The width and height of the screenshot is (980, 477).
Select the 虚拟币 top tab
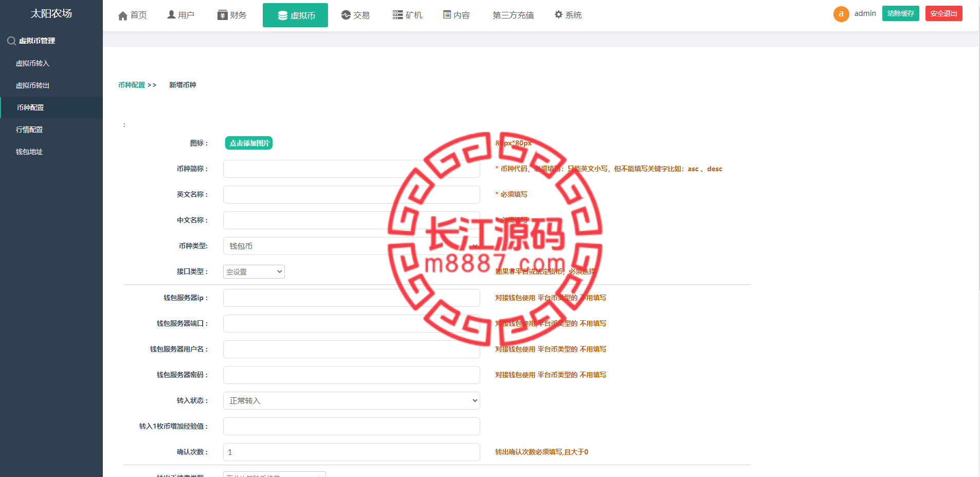(295, 15)
